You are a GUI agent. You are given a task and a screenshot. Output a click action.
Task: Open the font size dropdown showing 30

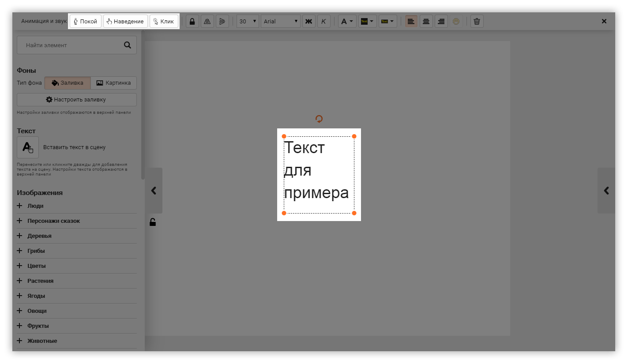point(248,21)
